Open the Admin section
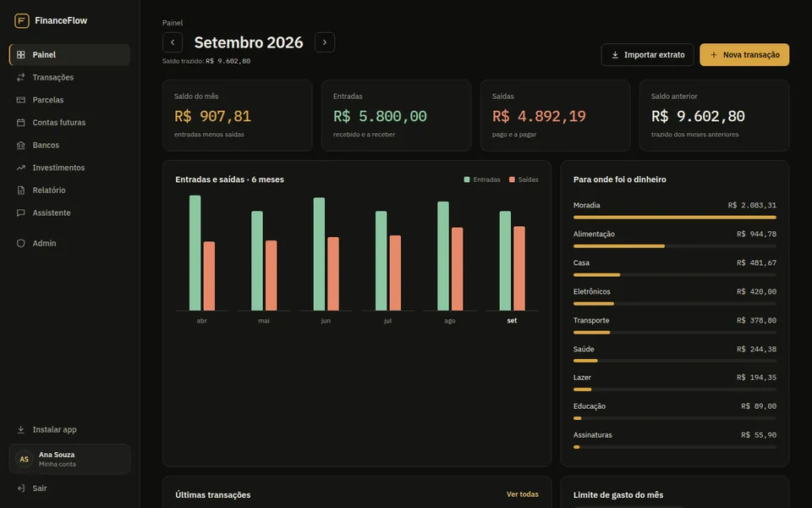Viewport: 812px width, 508px height. (69, 243)
